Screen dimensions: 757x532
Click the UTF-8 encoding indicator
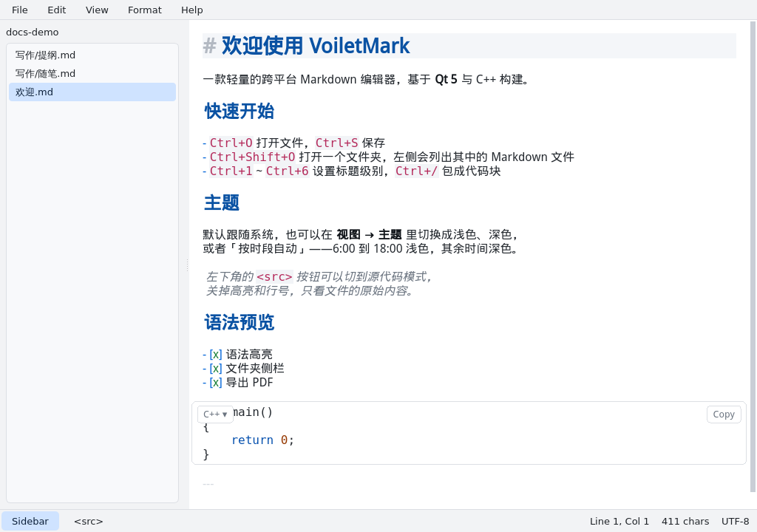coord(736,522)
